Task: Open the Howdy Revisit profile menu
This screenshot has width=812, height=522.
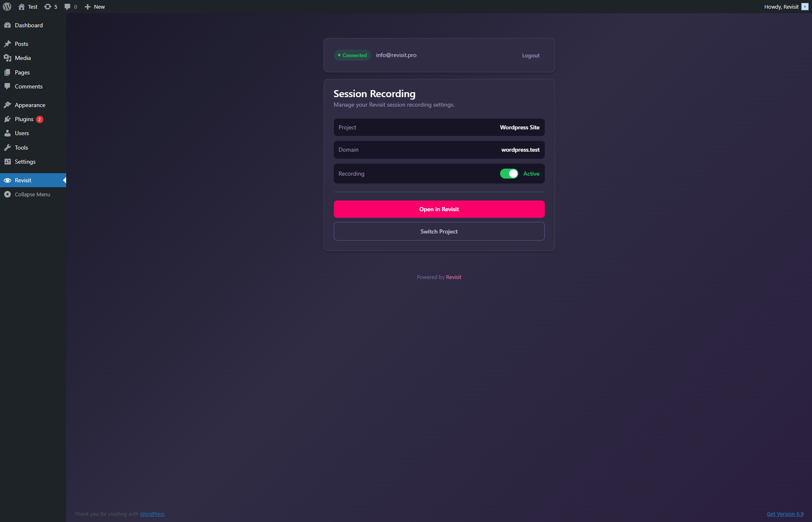Action: point(782,7)
